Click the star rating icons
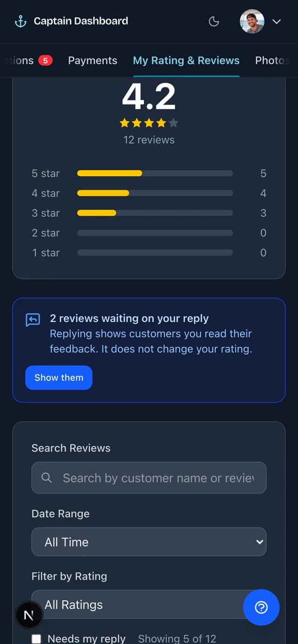Image resolution: width=298 pixels, height=644 pixels. tap(149, 123)
